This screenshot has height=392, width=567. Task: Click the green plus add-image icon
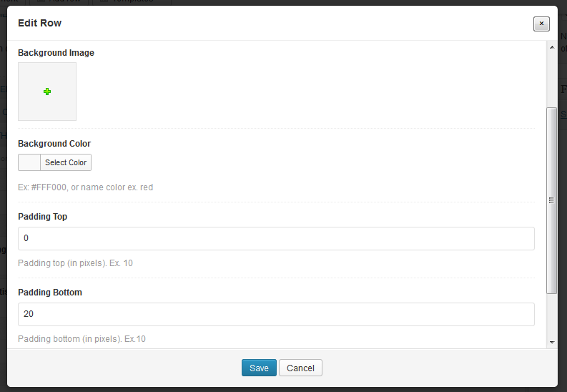click(x=47, y=92)
